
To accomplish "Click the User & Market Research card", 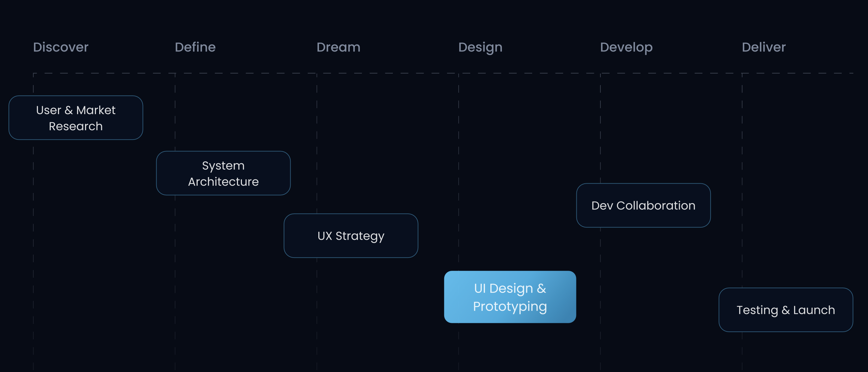I will (76, 118).
